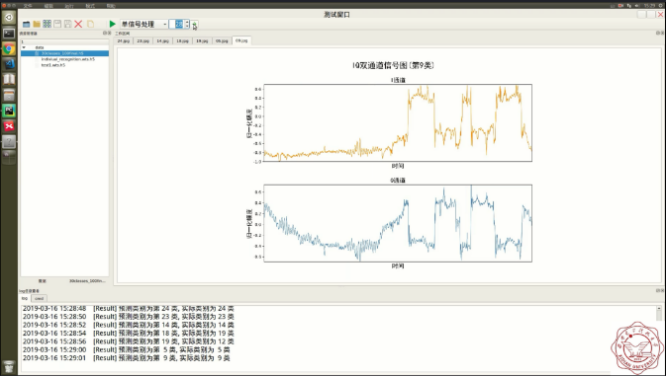Click the IQ双通道信号图 chart title
The width and height of the screenshot is (666, 376).
click(393, 65)
